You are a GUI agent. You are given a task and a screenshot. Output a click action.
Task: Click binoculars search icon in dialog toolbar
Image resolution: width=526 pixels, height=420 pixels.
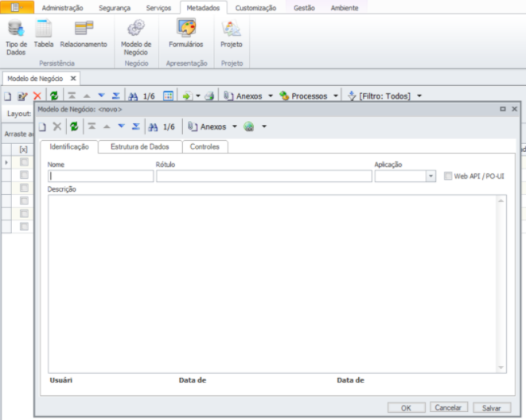coord(153,127)
